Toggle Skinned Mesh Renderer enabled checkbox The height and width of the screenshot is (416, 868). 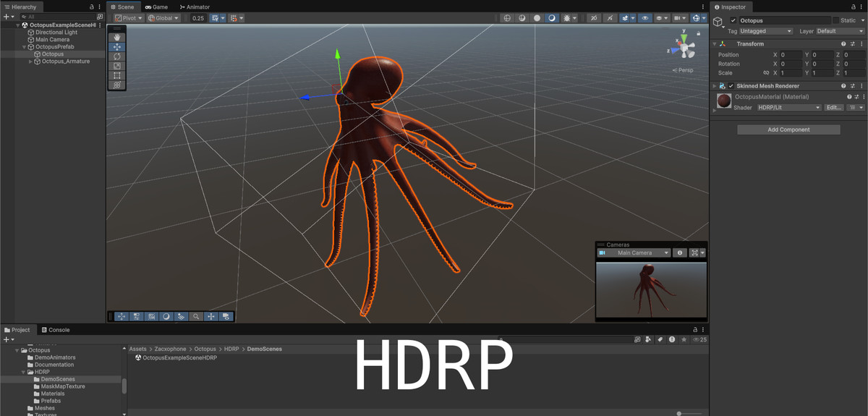731,86
